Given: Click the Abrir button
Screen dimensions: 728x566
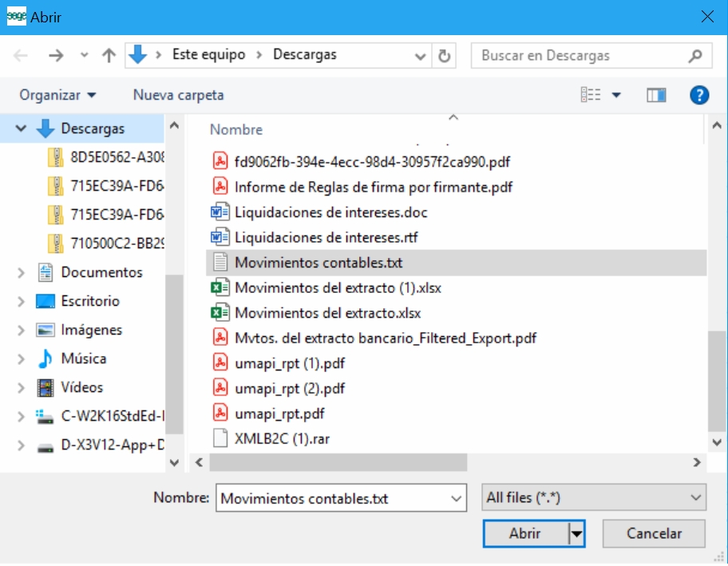Looking at the screenshot, I should pos(525,534).
